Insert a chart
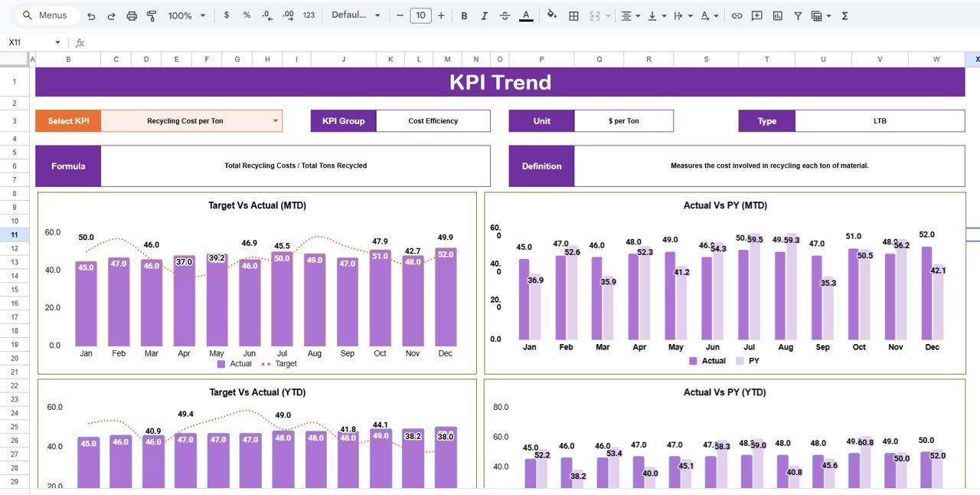The height and width of the screenshot is (495, 980). coord(776,15)
